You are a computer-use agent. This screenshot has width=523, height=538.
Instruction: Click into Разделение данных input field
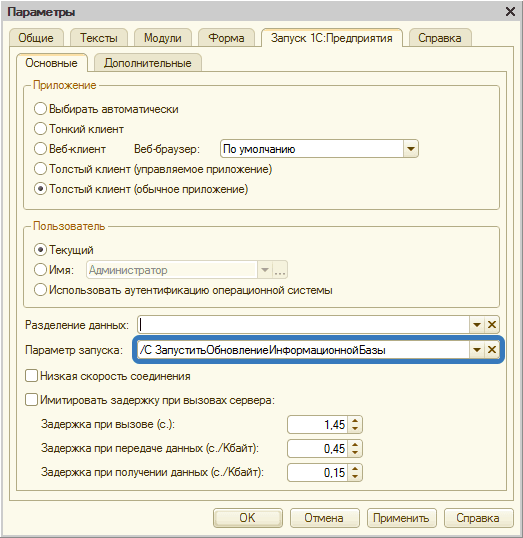(303, 325)
